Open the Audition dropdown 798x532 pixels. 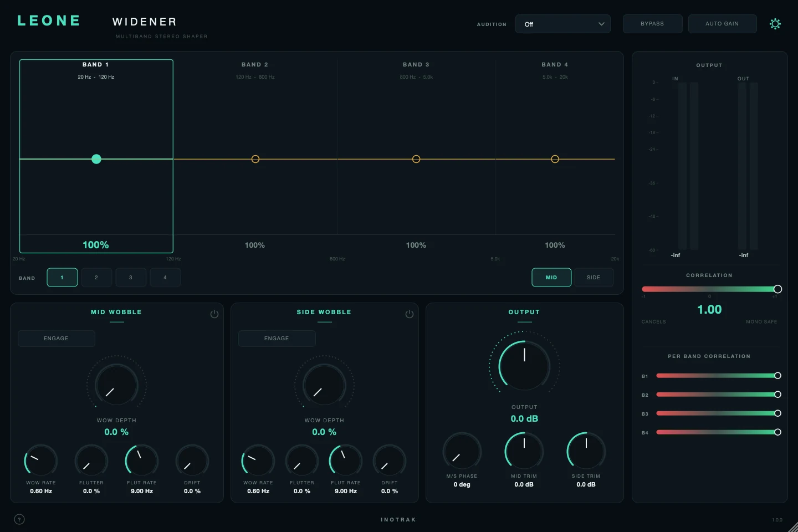point(563,24)
